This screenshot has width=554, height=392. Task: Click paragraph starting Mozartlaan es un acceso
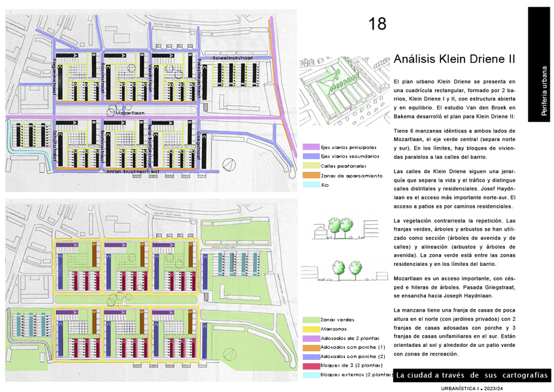click(454, 287)
